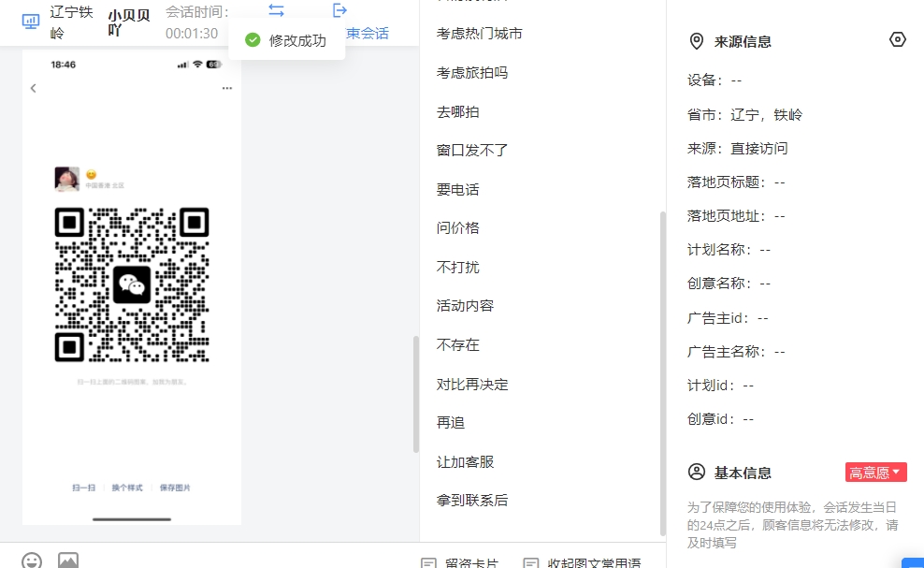This screenshot has width=924, height=568.
Task: Click the back arrow in phone screenshot
Action: pyautogui.click(x=34, y=88)
